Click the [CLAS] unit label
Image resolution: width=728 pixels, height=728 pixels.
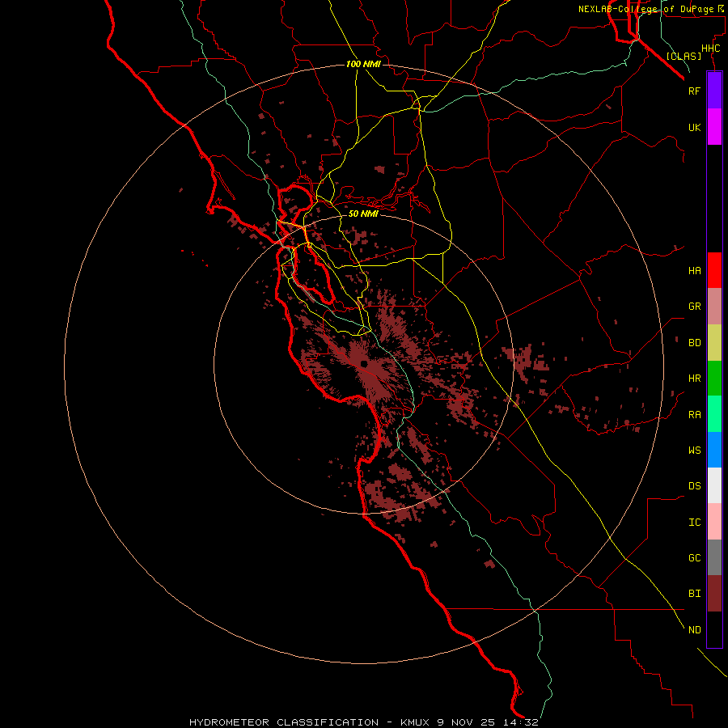[684, 56]
